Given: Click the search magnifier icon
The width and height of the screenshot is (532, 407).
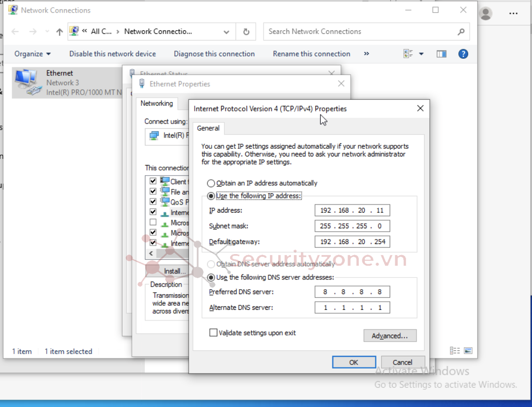Looking at the screenshot, I should [461, 31].
